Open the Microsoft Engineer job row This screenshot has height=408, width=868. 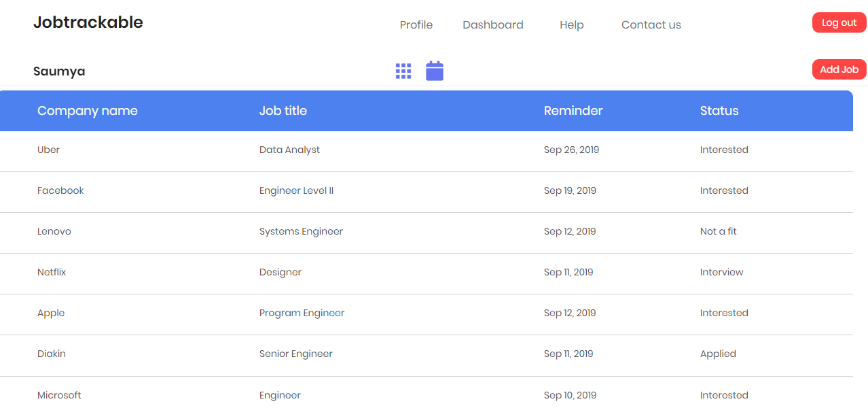pyautogui.click(x=59, y=395)
